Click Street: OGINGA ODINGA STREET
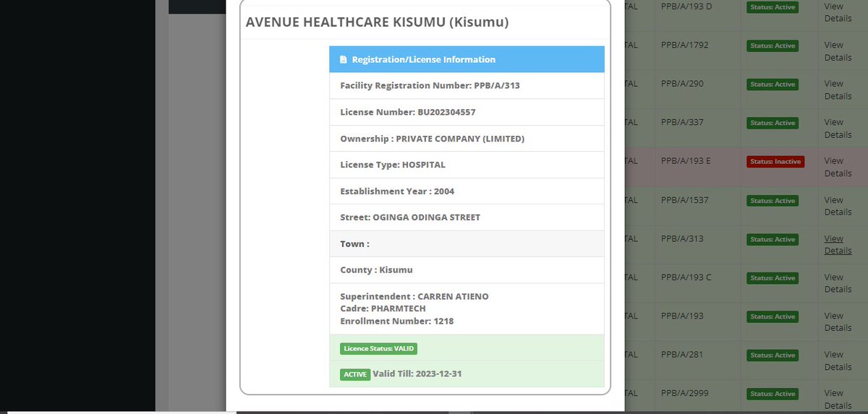Image resolution: width=868 pixels, height=414 pixels. pos(410,217)
